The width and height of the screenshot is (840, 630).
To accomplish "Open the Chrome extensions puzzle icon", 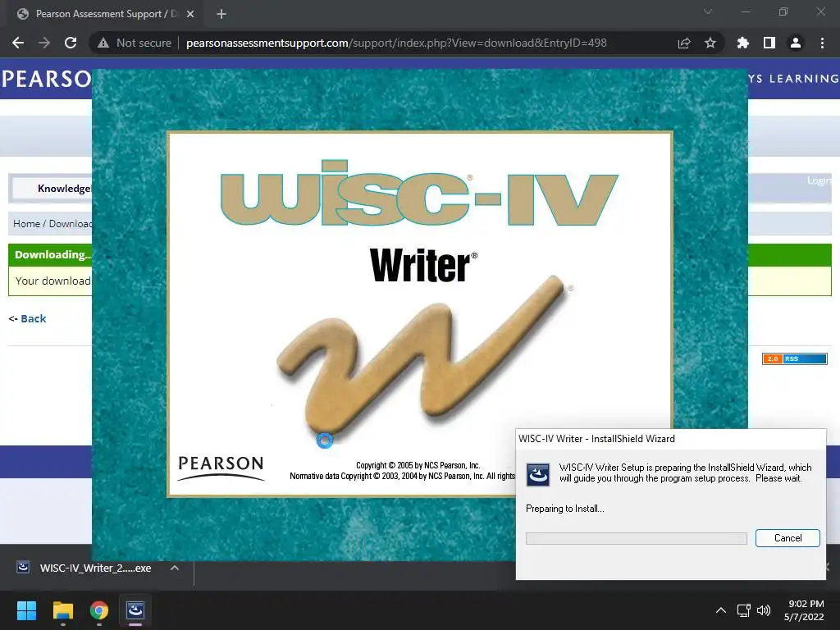I will click(742, 43).
